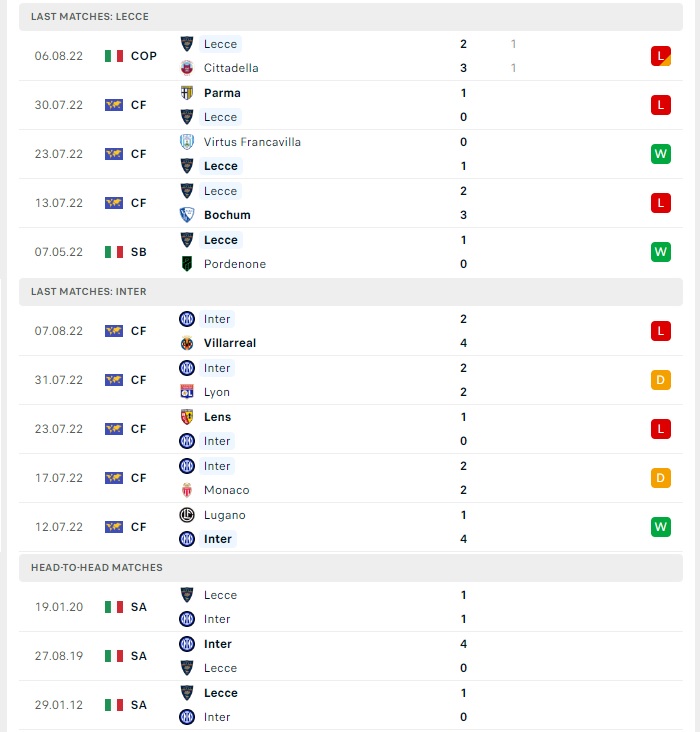
Task: Click the Lugano club crest icon
Action: click(x=187, y=515)
